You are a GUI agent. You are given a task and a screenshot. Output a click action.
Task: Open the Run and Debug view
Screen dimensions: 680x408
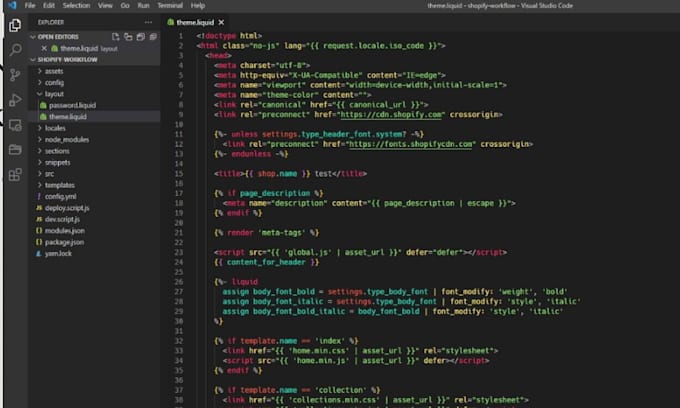(15, 100)
